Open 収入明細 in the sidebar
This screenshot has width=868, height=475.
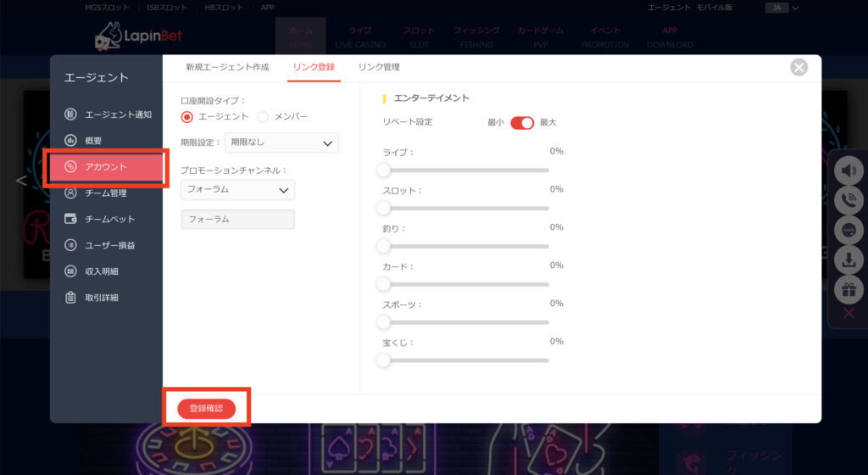coord(108,271)
